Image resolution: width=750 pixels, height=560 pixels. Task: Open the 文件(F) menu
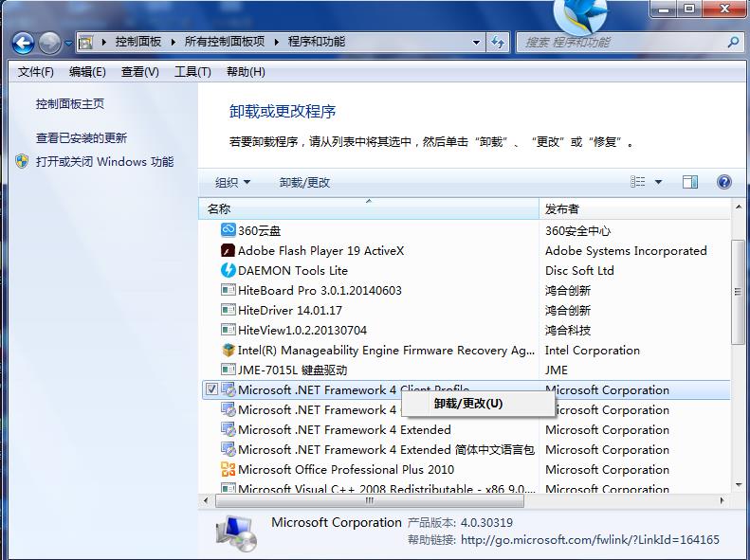tap(36, 72)
